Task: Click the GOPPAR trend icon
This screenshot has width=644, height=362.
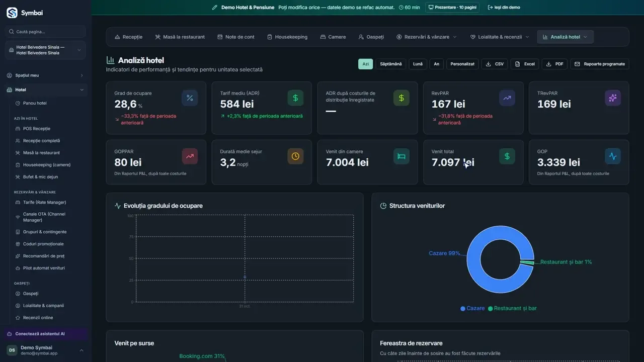Action: 190,156
